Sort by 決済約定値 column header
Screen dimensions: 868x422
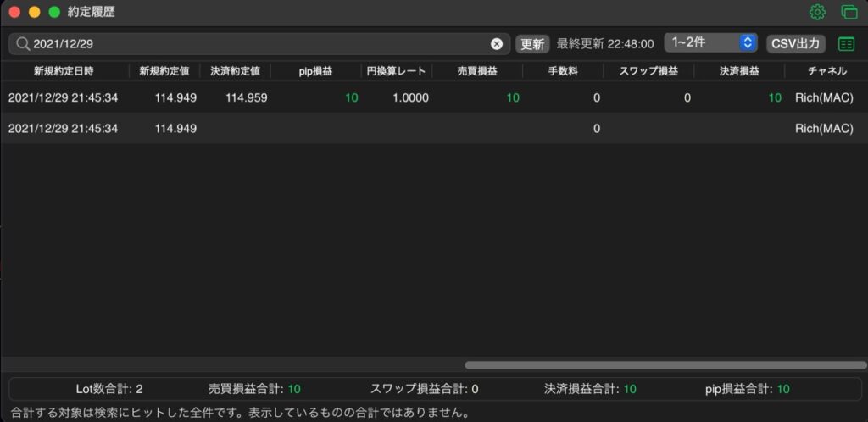click(236, 71)
